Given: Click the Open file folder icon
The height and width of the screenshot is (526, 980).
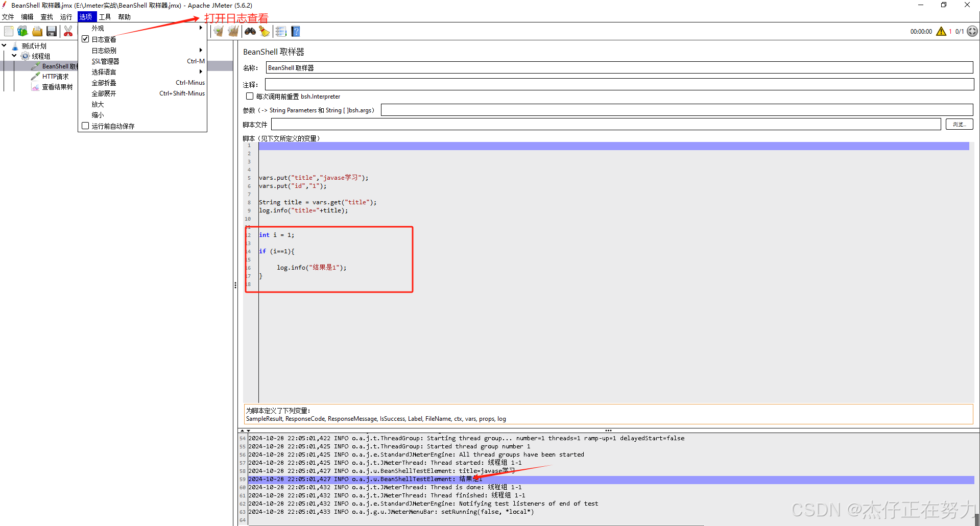Looking at the screenshot, I should click(37, 32).
